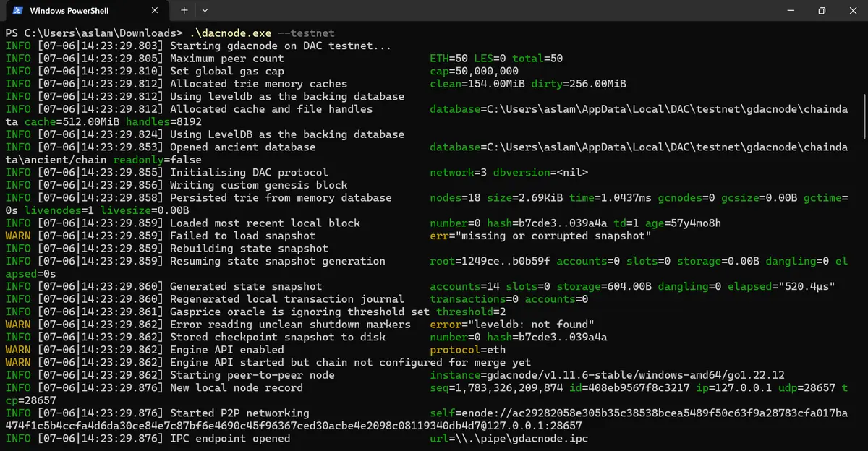
Task: Click the 'ETH=50 LES=0 total=50' values
Action: coord(496,59)
